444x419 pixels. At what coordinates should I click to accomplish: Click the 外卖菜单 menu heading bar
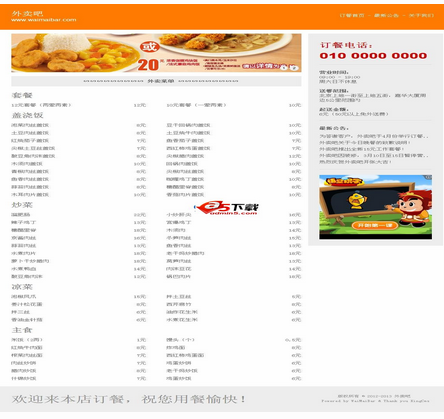click(156, 81)
